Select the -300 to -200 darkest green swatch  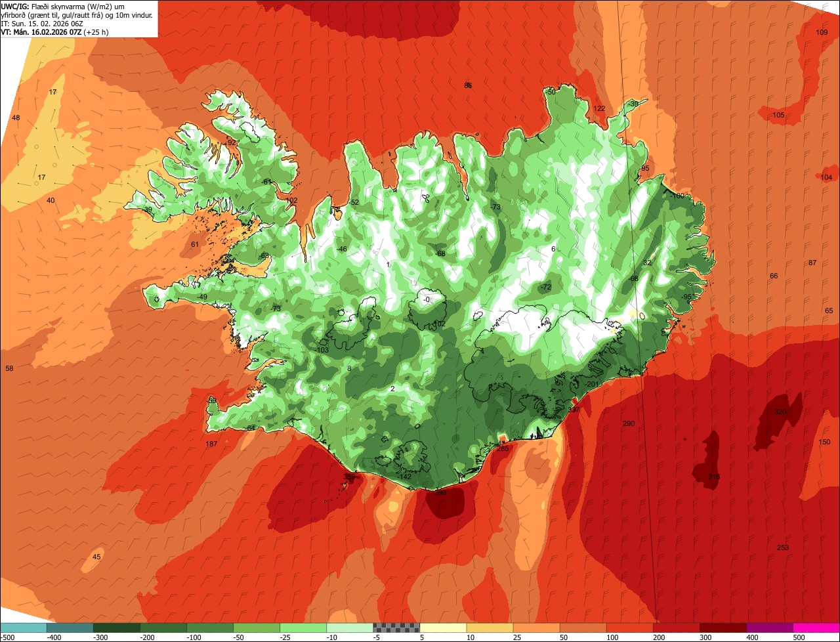tap(117, 628)
